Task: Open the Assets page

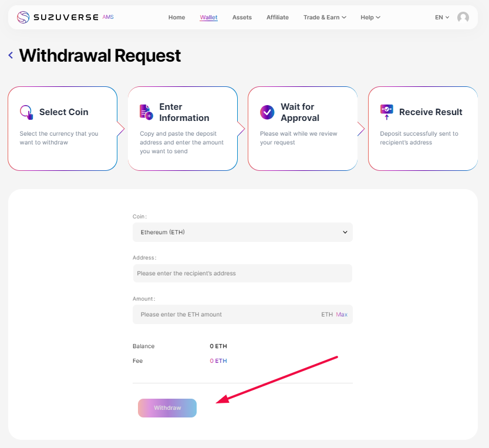Action: click(242, 18)
